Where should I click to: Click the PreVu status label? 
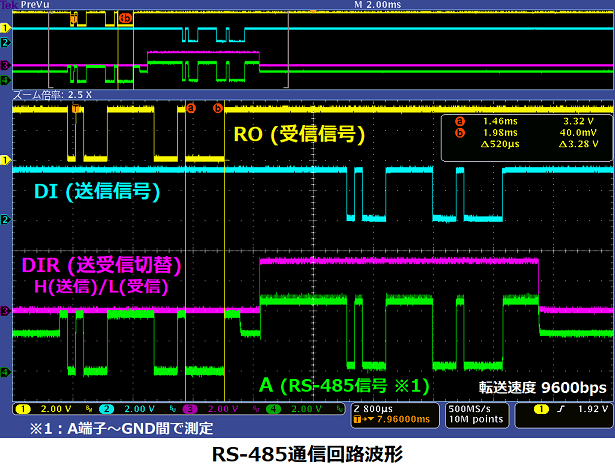click(35, 5)
